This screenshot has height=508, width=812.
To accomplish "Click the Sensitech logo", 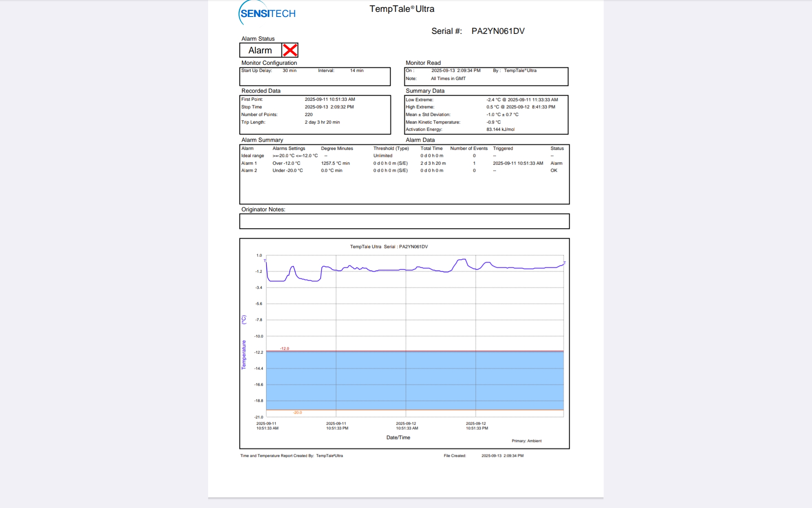I will pyautogui.click(x=267, y=13).
